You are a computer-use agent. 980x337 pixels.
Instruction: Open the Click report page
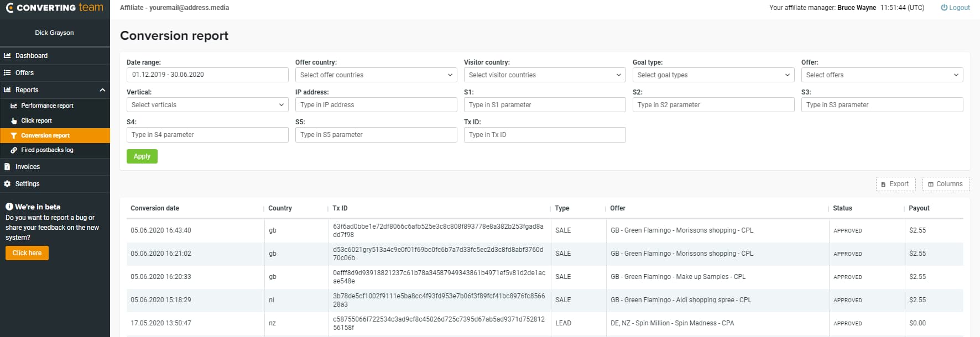[x=55, y=120]
